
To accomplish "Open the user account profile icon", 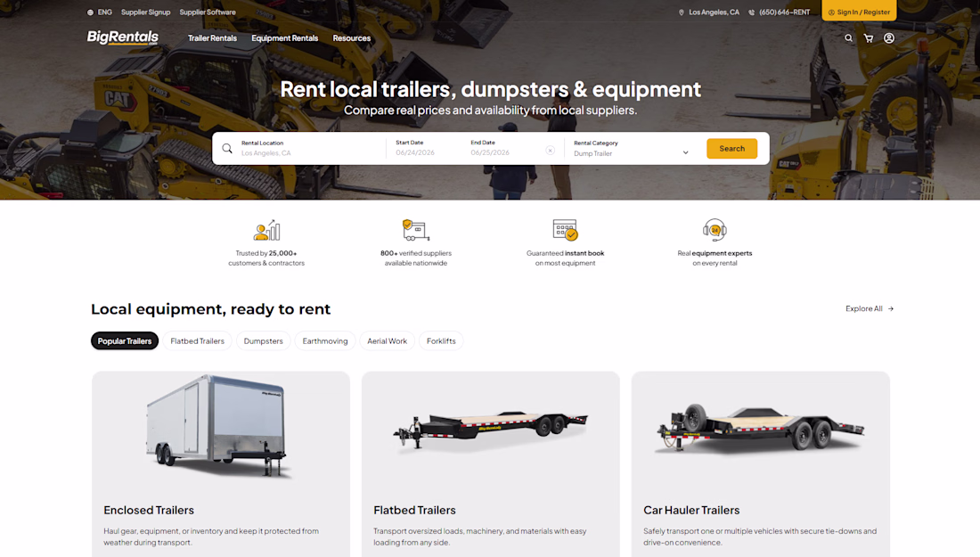I will pyautogui.click(x=889, y=38).
